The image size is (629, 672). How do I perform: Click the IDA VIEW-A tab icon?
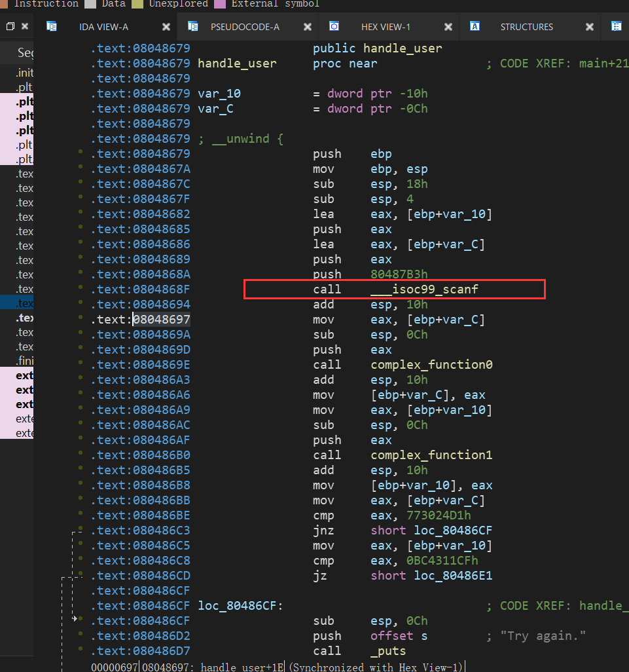[x=52, y=27]
